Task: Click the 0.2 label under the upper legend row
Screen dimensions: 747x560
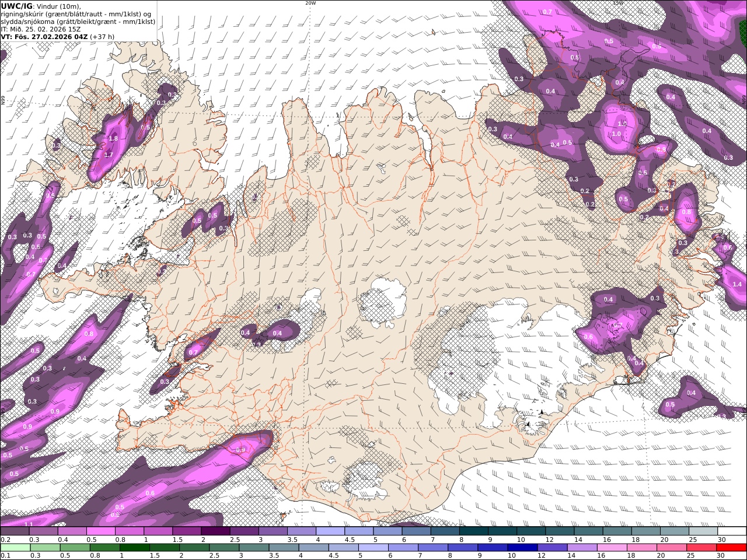Action: (x=5, y=540)
